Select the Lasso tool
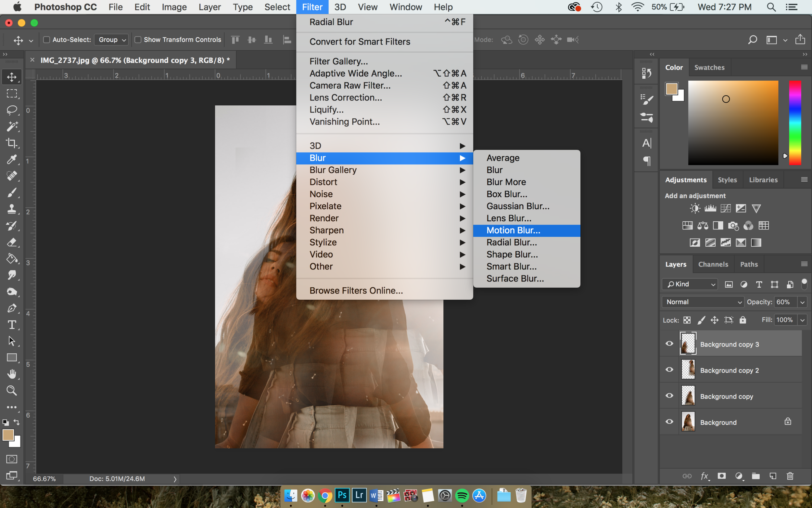The height and width of the screenshot is (508, 812). 12,110
